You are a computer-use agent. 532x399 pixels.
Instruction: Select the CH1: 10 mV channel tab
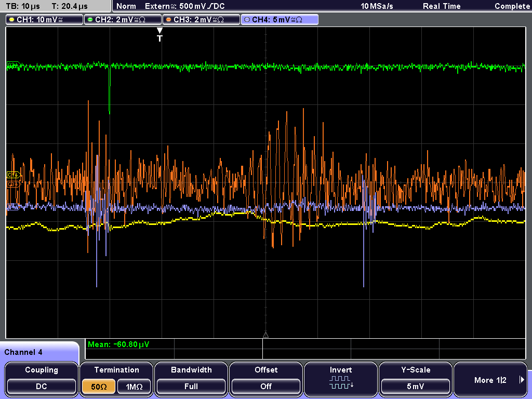click(45, 20)
